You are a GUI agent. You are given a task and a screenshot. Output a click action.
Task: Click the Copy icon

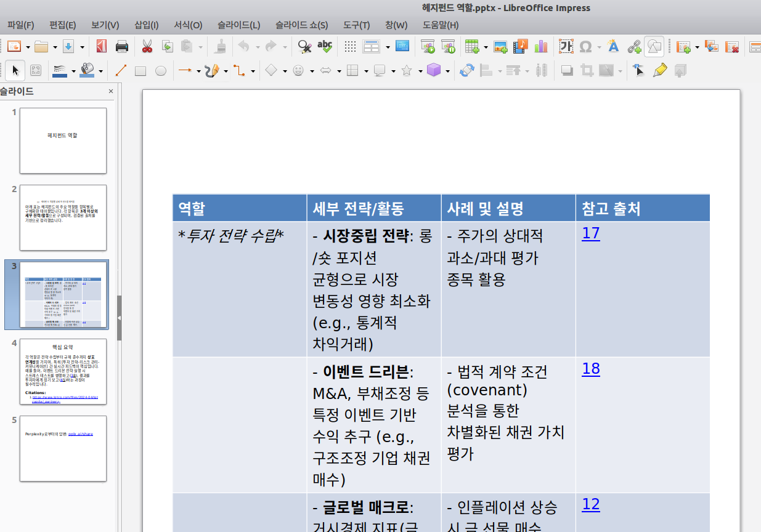coord(167,46)
